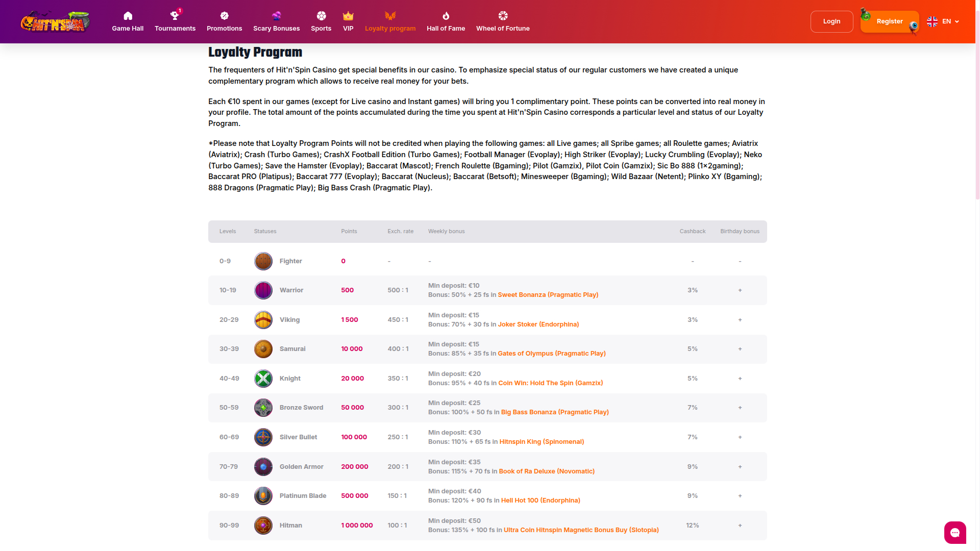Open Book of Ra Deluxe link
The height and width of the screenshot is (551, 980).
coord(546,471)
